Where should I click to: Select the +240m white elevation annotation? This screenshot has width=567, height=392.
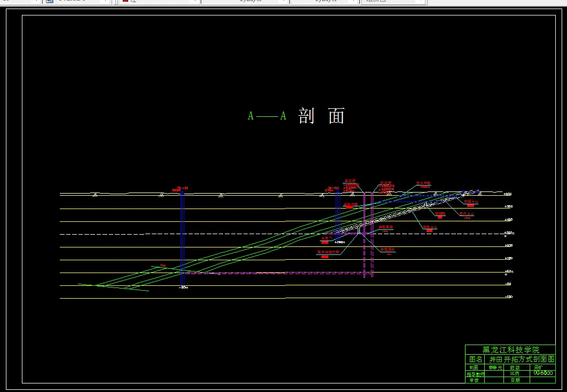[x=340, y=243]
